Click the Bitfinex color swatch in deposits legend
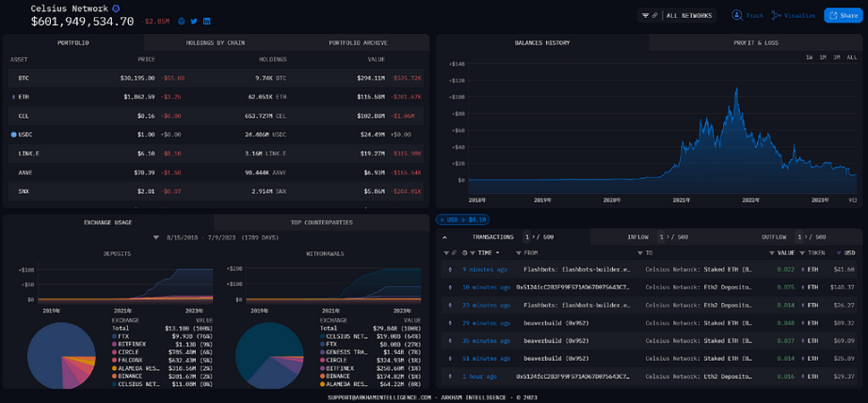The width and height of the screenshot is (868, 403). [115, 344]
